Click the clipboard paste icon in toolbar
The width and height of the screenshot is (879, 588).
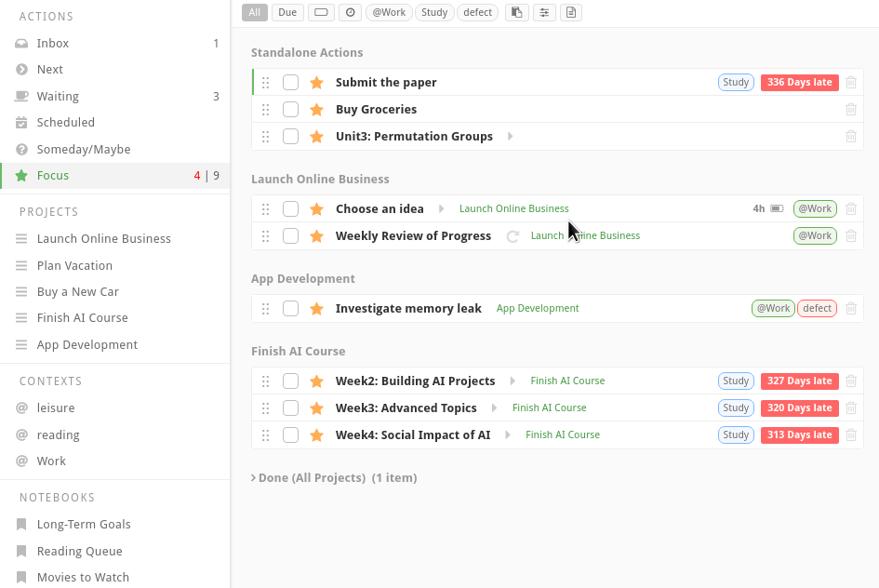516,12
